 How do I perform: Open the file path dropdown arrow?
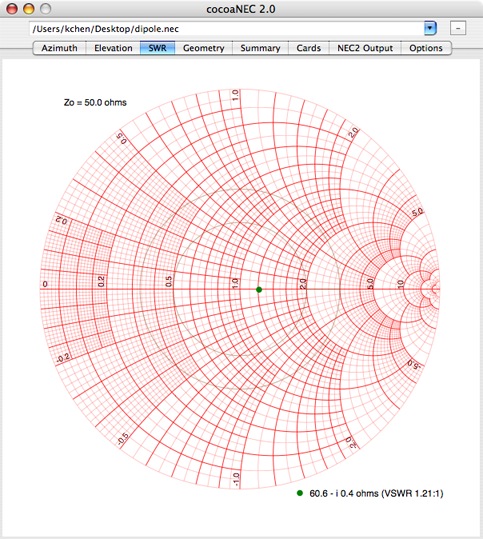pos(430,28)
